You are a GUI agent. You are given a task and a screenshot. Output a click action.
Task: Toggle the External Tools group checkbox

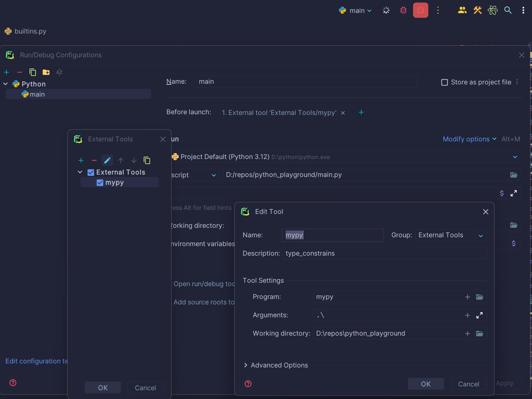coord(91,173)
